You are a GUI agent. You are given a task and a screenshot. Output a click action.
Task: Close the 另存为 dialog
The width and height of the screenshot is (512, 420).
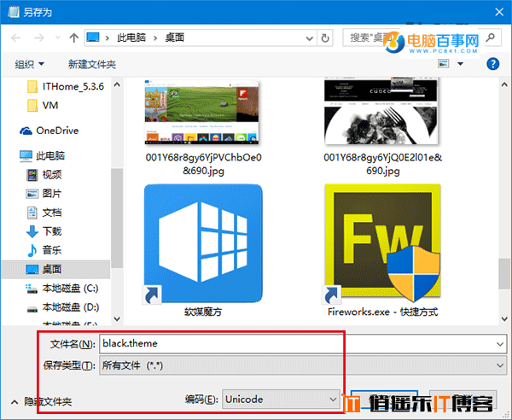499,12
